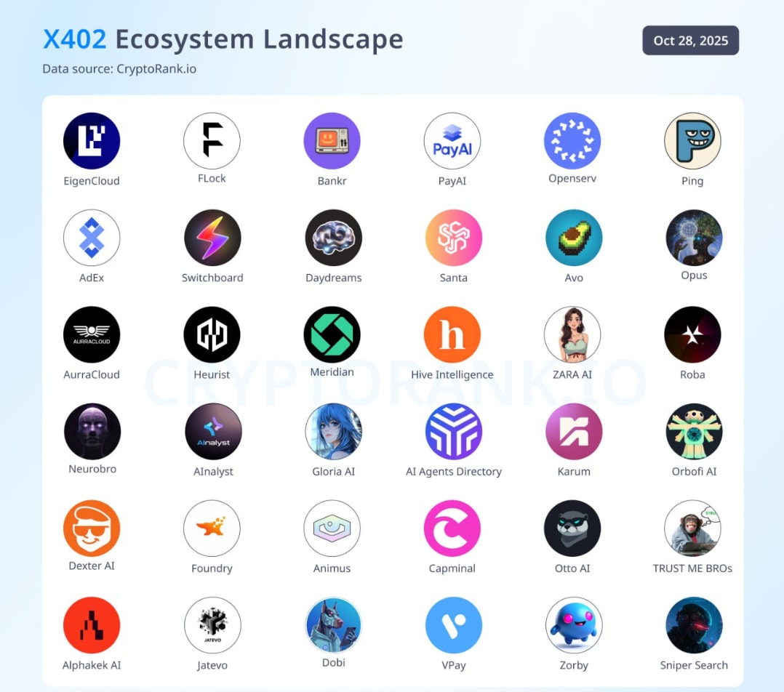Open the Bankr logo icon

(332, 141)
